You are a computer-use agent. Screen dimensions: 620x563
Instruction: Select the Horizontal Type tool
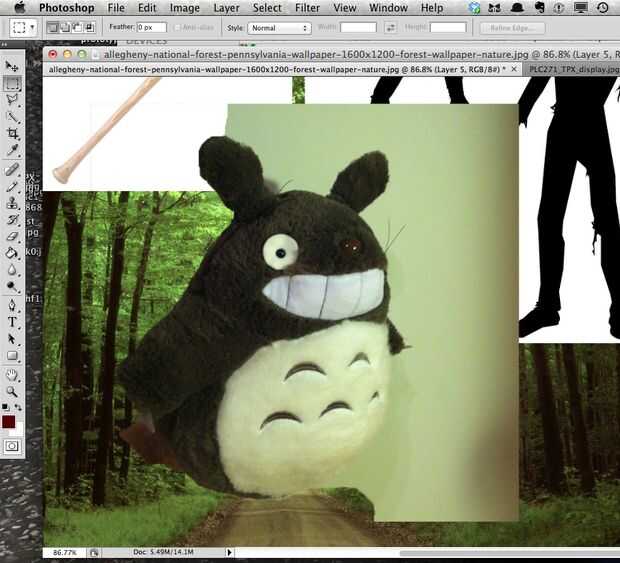click(12, 322)
